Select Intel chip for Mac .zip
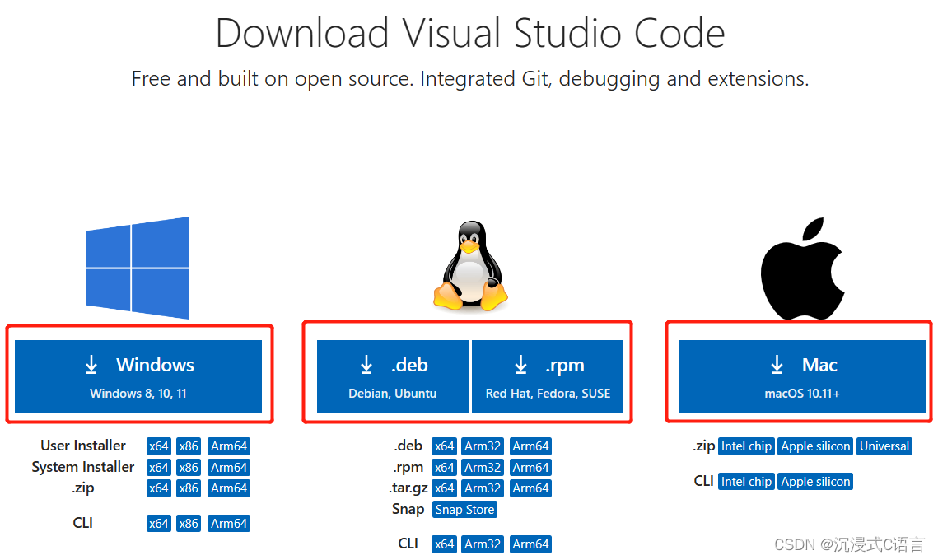The image size is (938, 560). coord(747,446)
